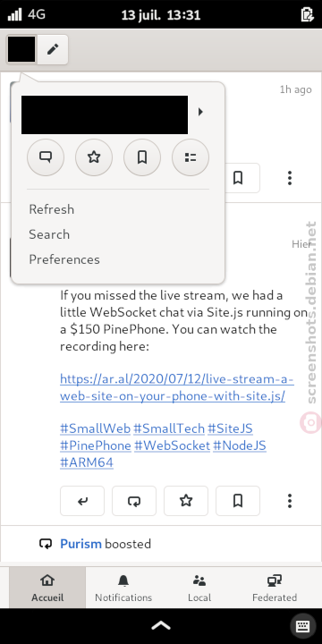
Task: Switch to the Notifications tab
Action: click(x=123, y=588)
